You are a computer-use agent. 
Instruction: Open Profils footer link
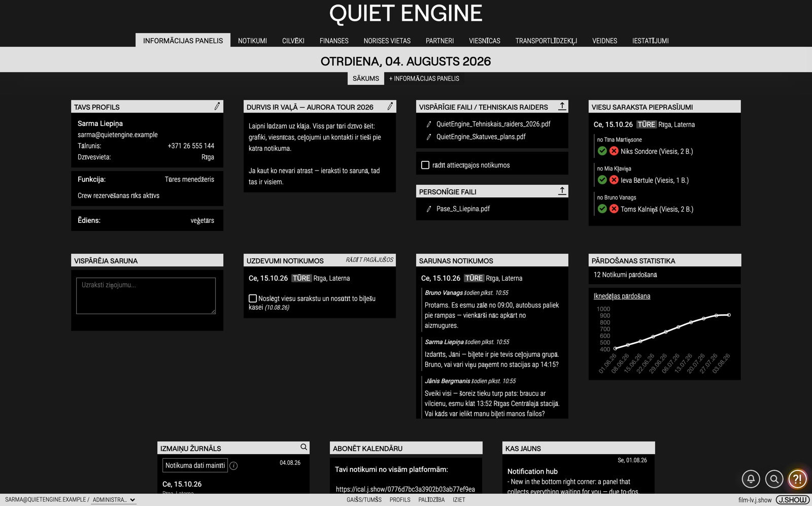(400, 500)
